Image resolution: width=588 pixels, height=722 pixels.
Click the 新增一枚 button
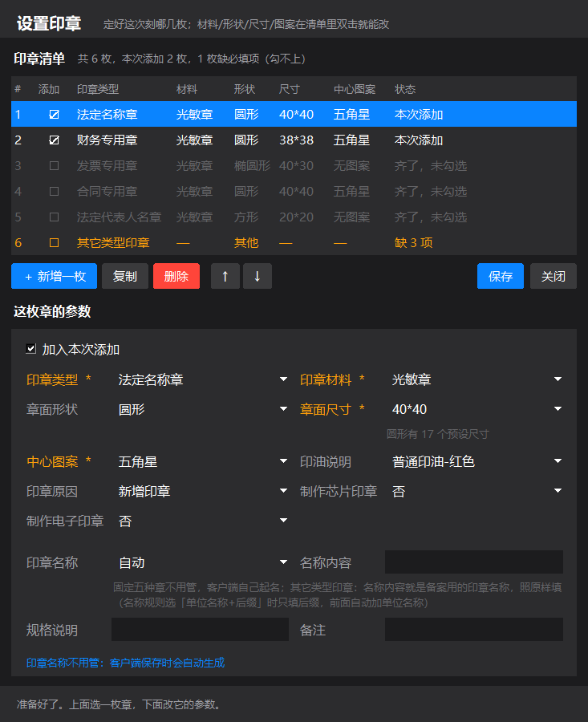point(54,276)
